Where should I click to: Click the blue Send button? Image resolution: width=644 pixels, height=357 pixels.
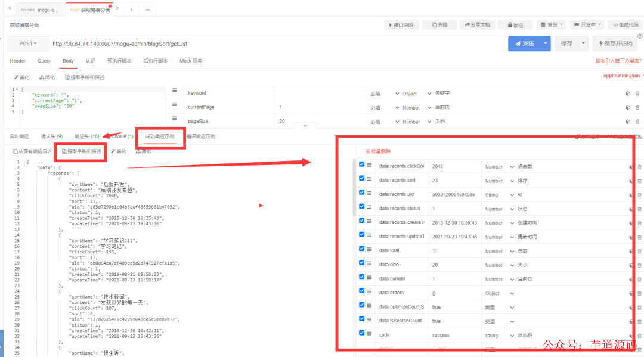tap(524, 43)
